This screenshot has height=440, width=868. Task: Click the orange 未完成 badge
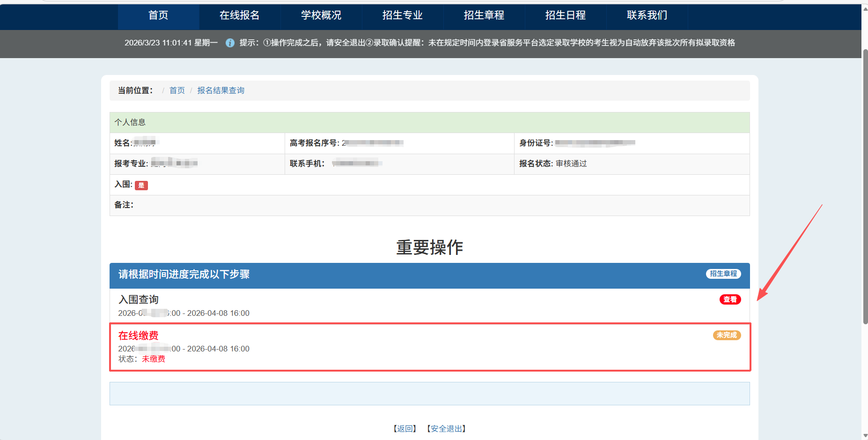pos(727,335)
